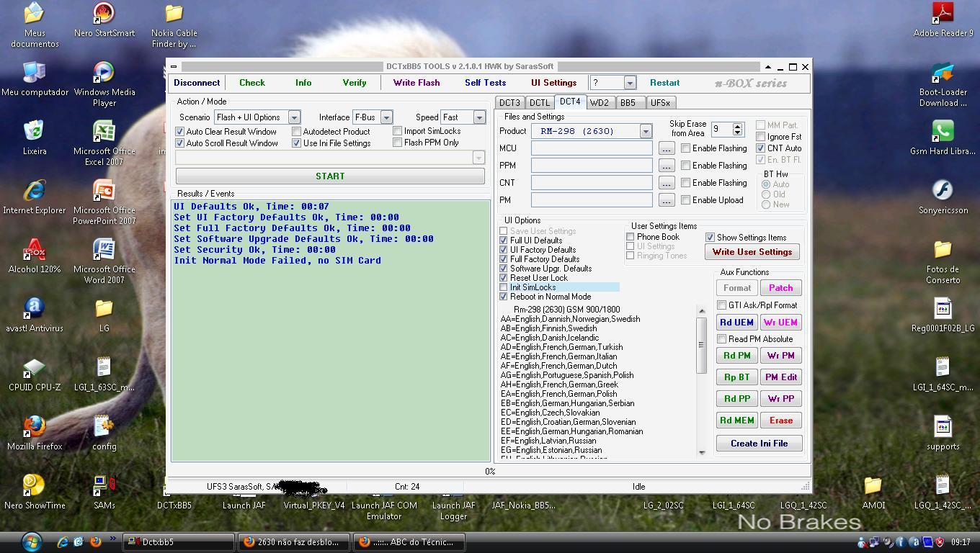Expand the empty combo box above START

coord(478,158)
